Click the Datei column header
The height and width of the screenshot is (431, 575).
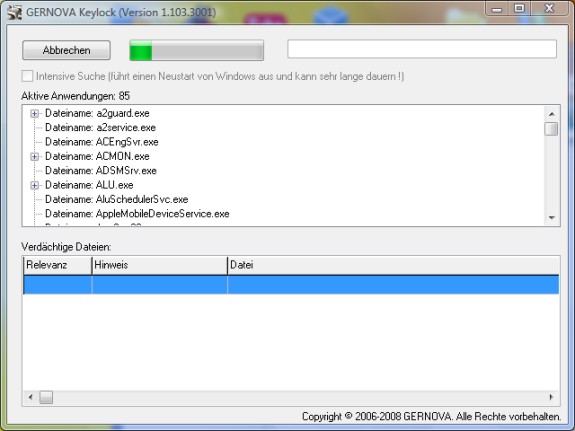tap(393, 265)
